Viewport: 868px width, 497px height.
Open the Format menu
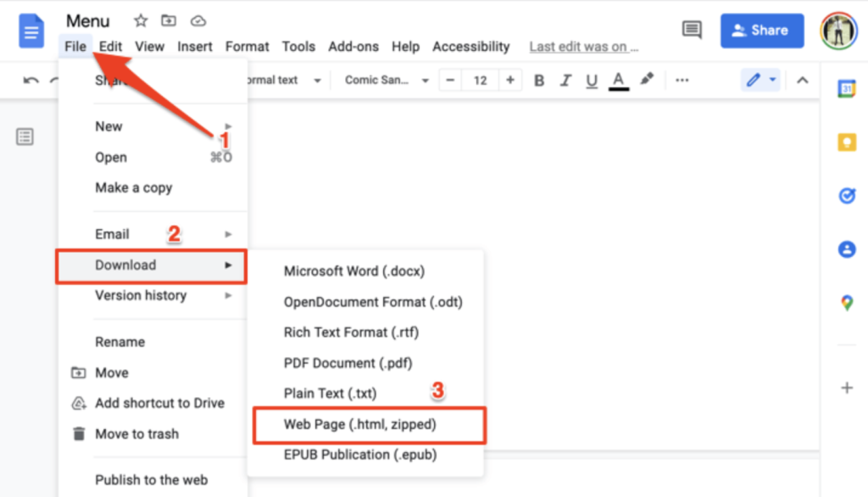click(x=247, y=47)
